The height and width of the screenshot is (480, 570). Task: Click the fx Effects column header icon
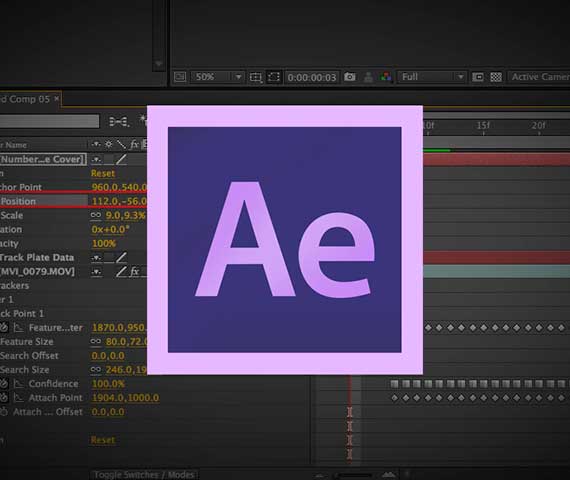[x=134, y=144]
